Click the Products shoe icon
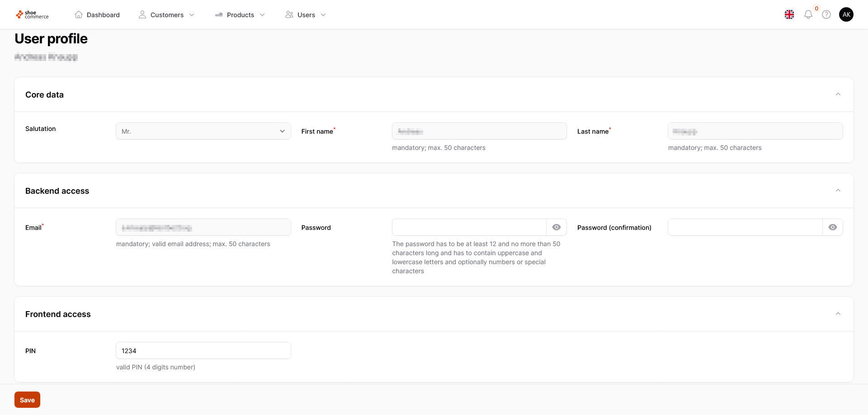The width and height of the screenshot is (868, 415). (219, 14)
